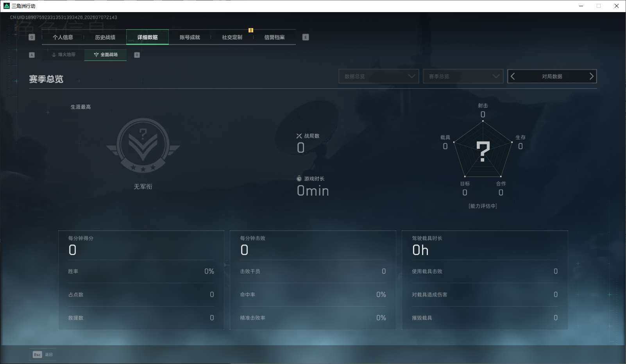Click the Delta Force app icon in title bar
Viewport: 626px width, 364px height.
tap(6, 6)
